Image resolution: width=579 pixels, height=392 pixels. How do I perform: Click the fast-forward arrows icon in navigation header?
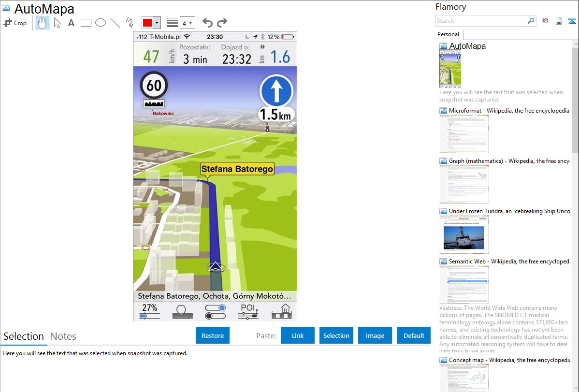pos(262,47)
